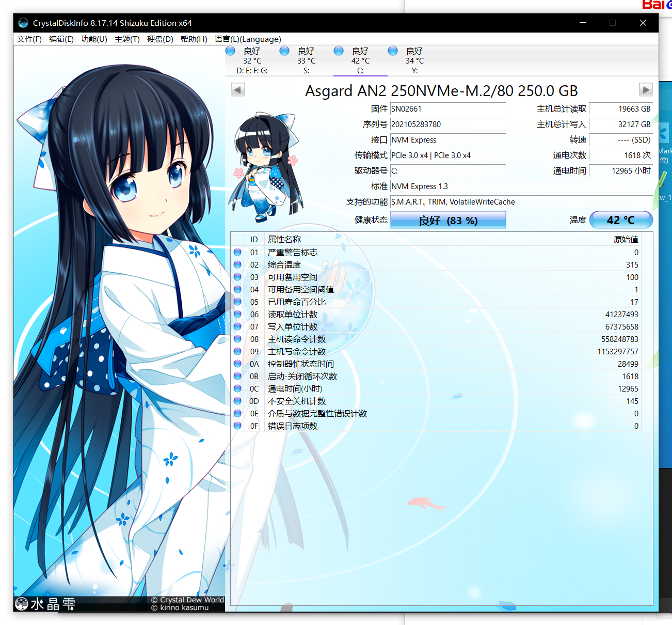Select the 不安全关机计数 attribute name

click(297, 401)
